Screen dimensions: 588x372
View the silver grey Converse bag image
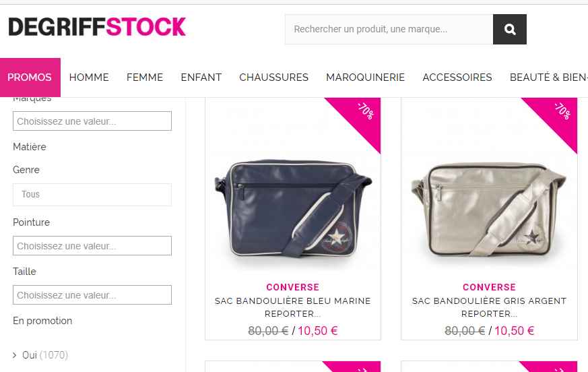[x=489, y=209]
